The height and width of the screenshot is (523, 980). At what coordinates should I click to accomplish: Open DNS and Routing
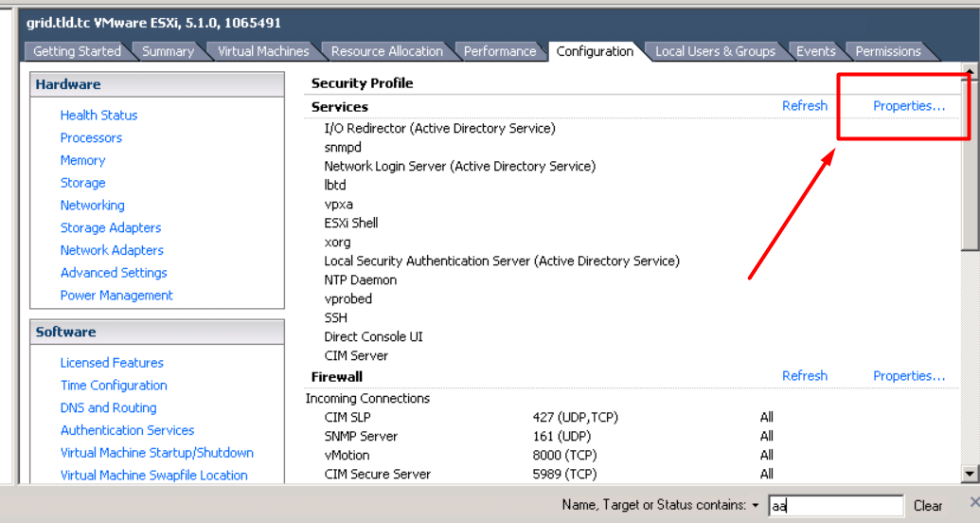(x=108, y=408)
